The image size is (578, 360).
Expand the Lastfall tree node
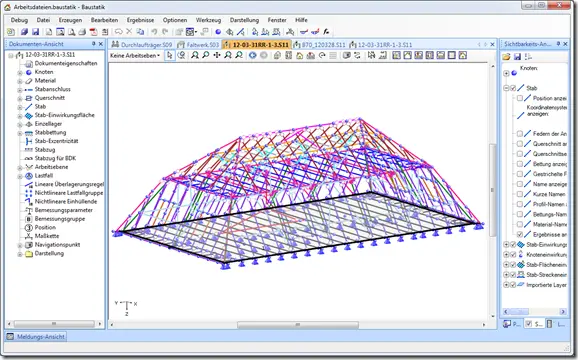[20, 176]
